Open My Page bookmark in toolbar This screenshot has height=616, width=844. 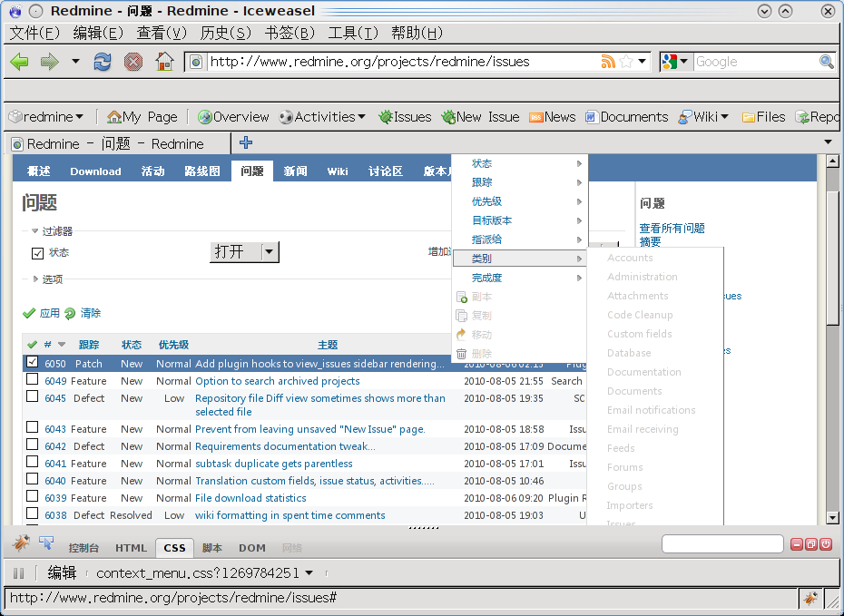click(142, 117)
